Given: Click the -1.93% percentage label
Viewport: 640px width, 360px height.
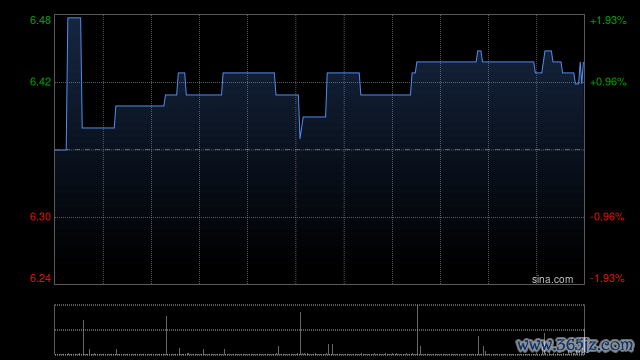Looking at the screenshot, I should pyautogui.click(x=607, y=278).
